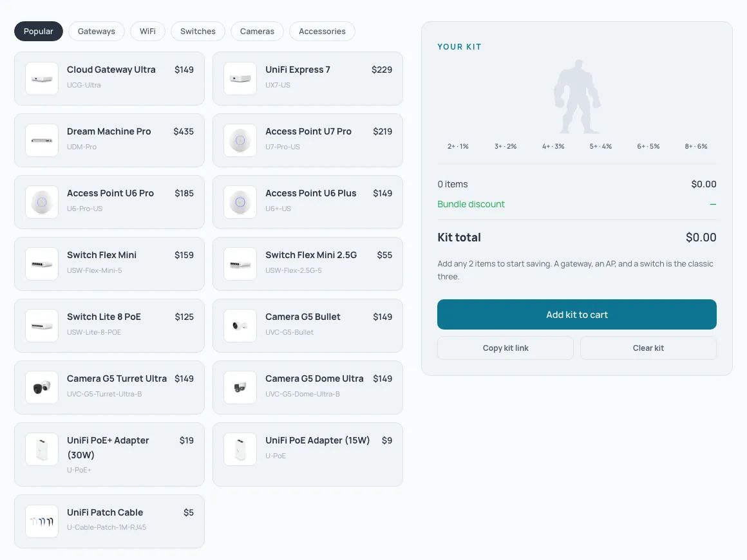The image size is (747, 560).
Task: Click the Switch Flex Mini 2.5G image
Action: (240, 265)
